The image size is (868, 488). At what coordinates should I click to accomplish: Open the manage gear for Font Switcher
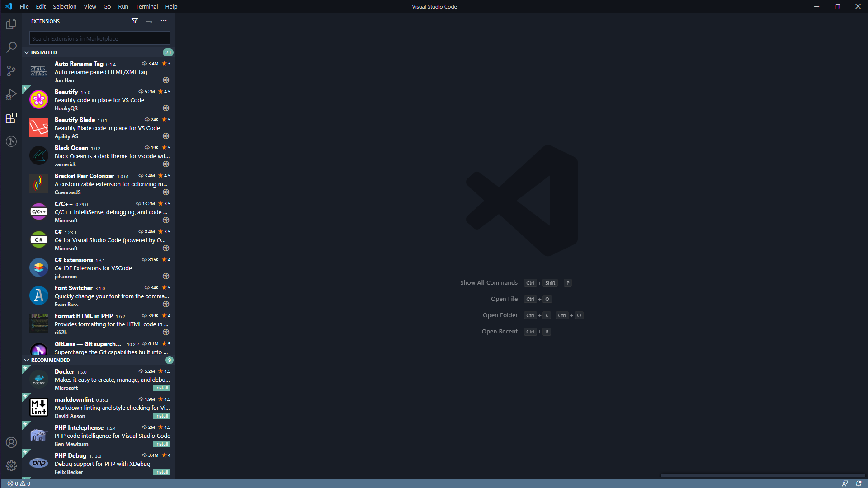point(166,304)
